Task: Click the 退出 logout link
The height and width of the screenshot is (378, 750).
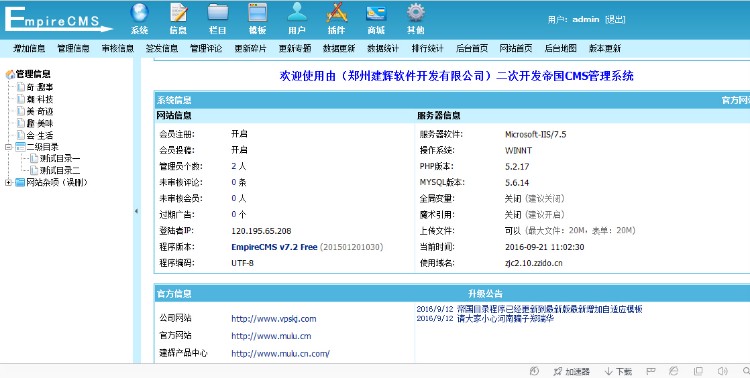Action: (x=615, y=20)
